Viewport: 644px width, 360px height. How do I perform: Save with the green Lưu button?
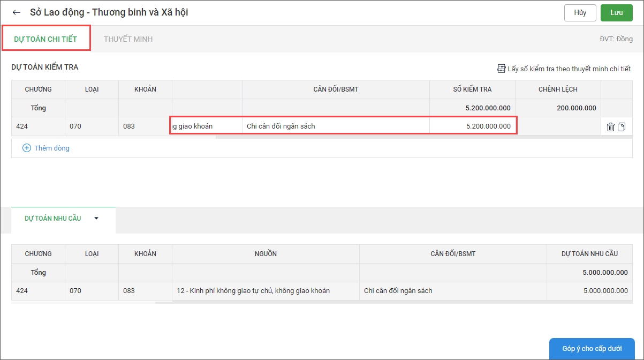coord(616,13)
